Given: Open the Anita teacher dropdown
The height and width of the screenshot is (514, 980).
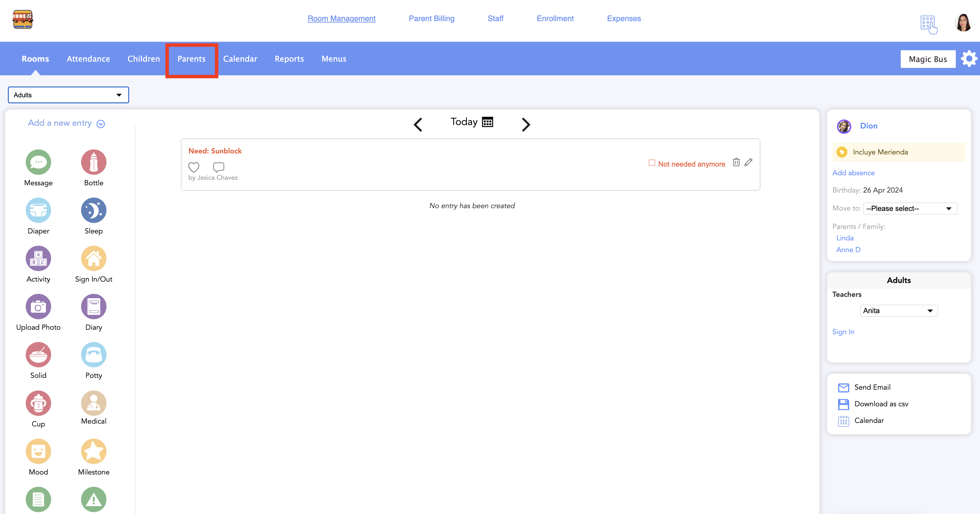Looking at the screenshot, I should 899,311.
